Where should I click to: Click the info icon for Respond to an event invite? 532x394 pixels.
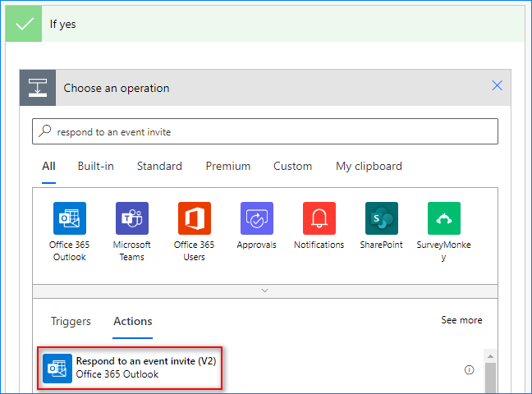pyautogui.click(x=470, y=369)
